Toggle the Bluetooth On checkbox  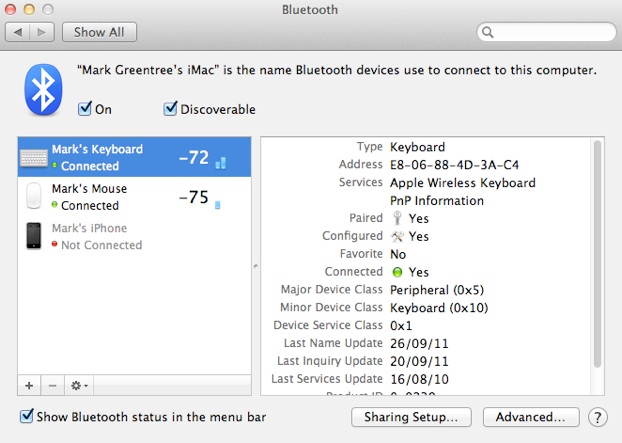tap(85, 109)
